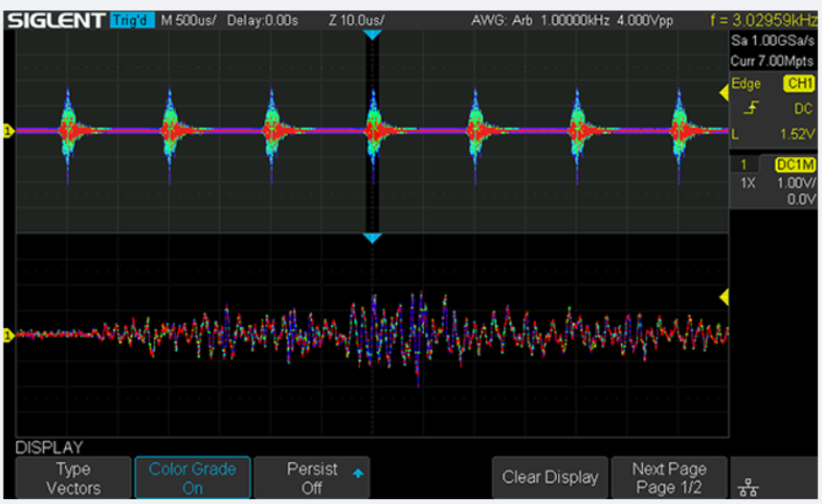Click the Delay:0.00s readout
Image resolution: width=822 pixels, height=504 pixels.
pos(262,20)
